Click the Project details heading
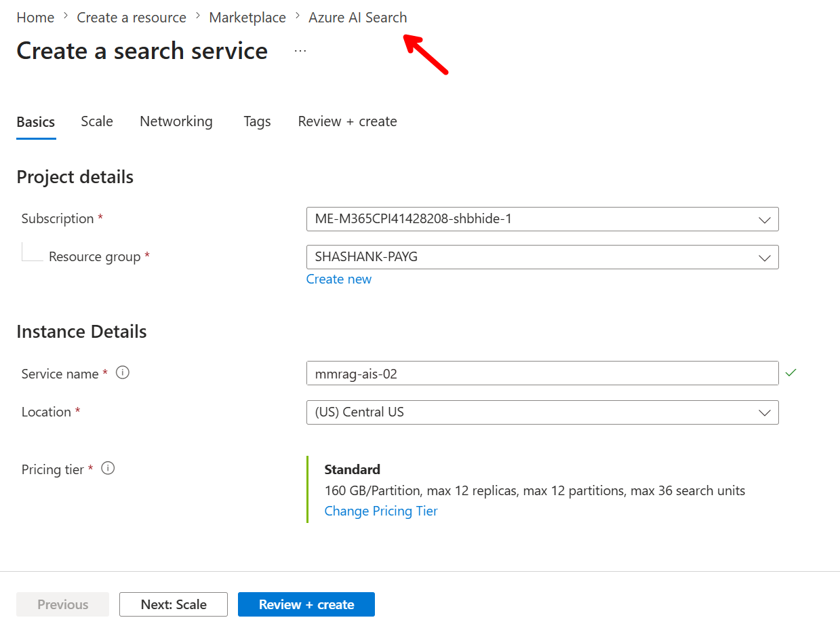This screenshot has height=622, width=840. 75,177
